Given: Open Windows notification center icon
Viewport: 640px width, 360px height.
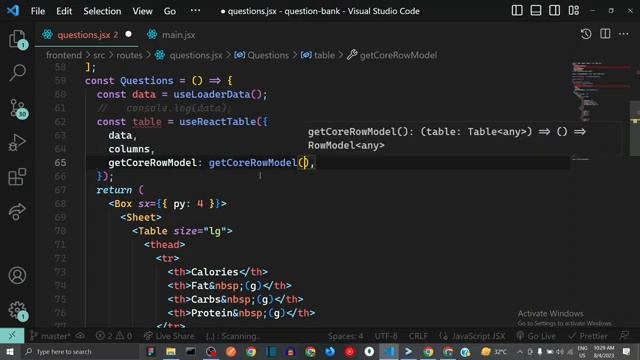Looking at the screenshot, I should [x=627, y=351].
